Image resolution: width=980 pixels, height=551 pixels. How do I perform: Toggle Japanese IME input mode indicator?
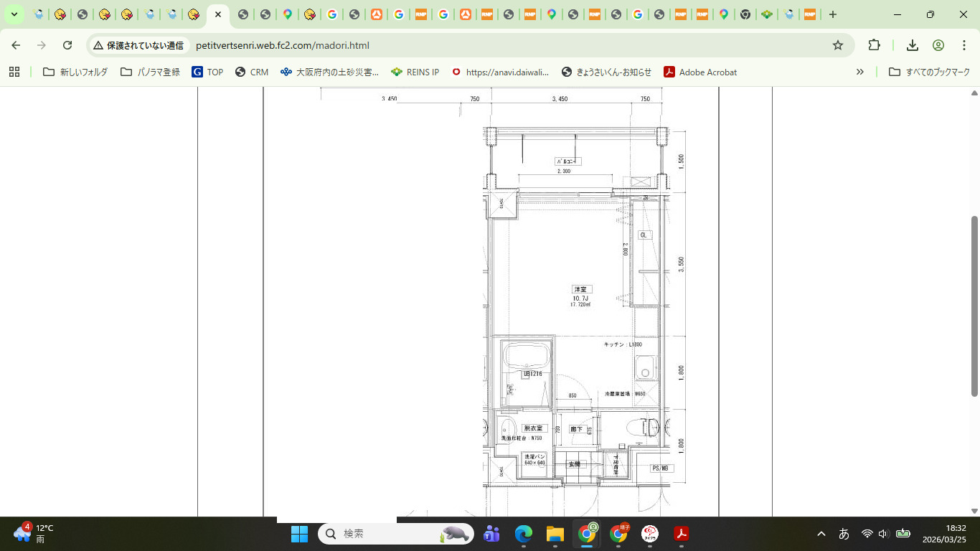844,534
